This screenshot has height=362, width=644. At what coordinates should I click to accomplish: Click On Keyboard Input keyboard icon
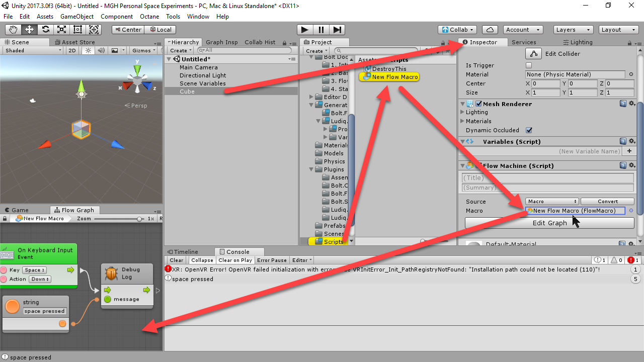(7, 254)
